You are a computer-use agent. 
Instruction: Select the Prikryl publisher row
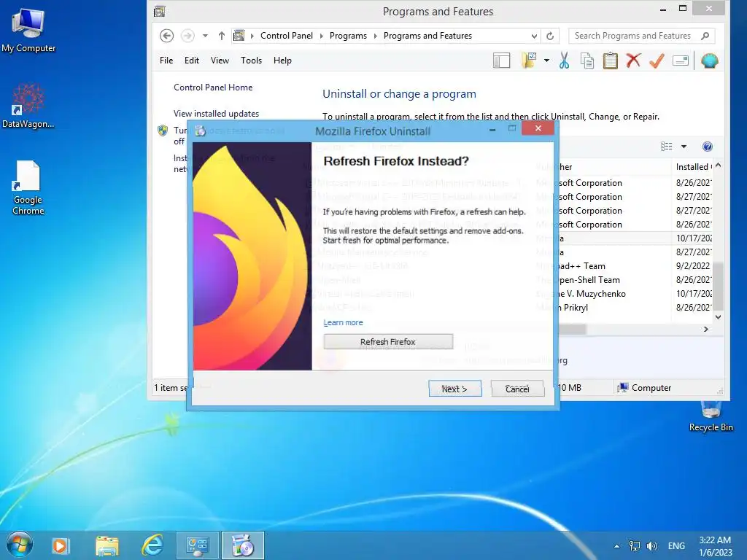[514, 307]
